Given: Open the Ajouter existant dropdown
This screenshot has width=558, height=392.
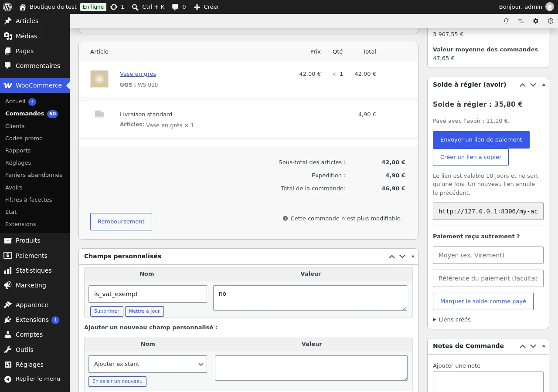Looking at the screenshot, I should (x=148, y=364).
